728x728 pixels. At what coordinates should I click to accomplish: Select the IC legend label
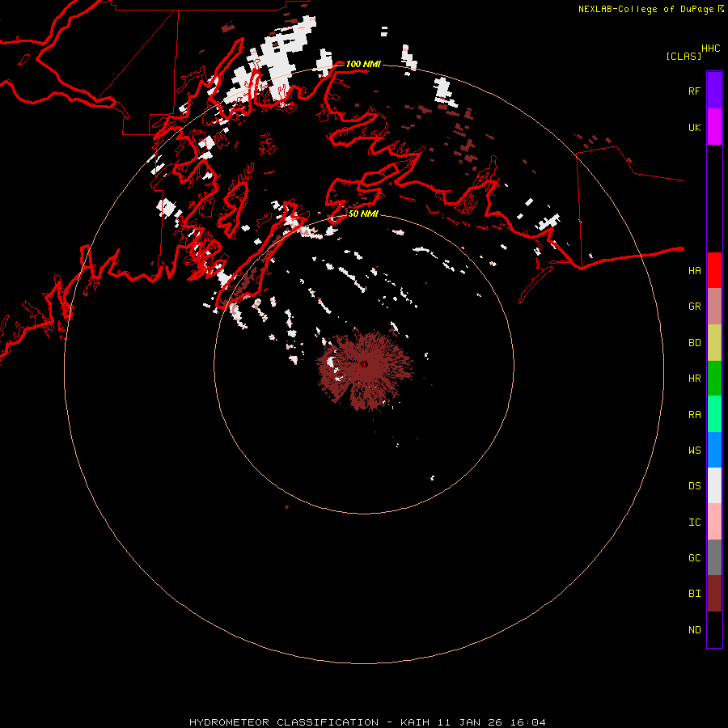click(x=694, y=523)
